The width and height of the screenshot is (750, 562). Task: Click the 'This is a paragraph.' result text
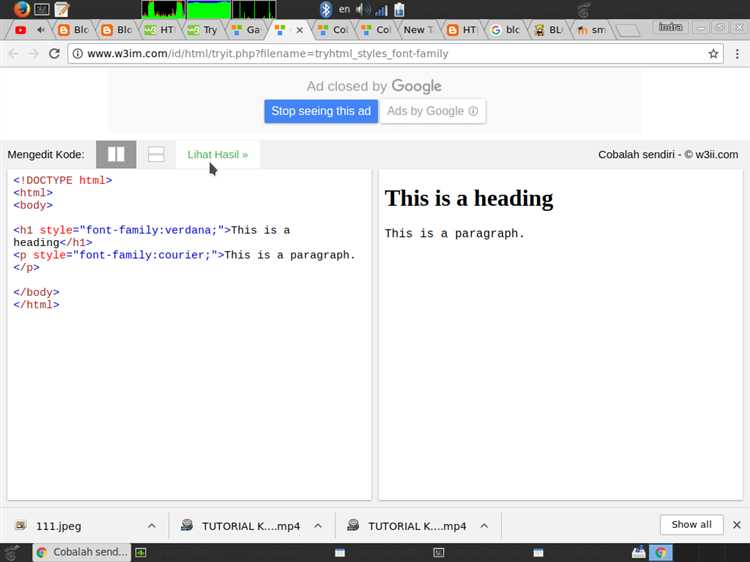(454, 233)
